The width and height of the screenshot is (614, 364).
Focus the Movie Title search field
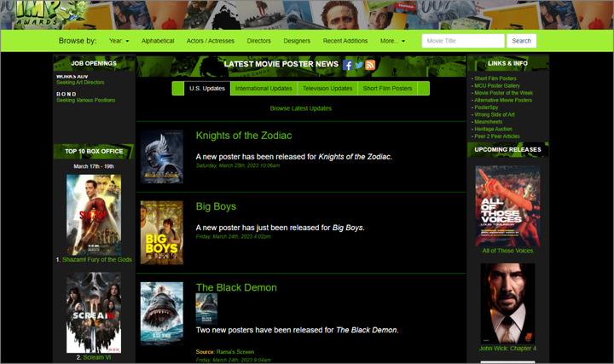(x=463, y=41)
